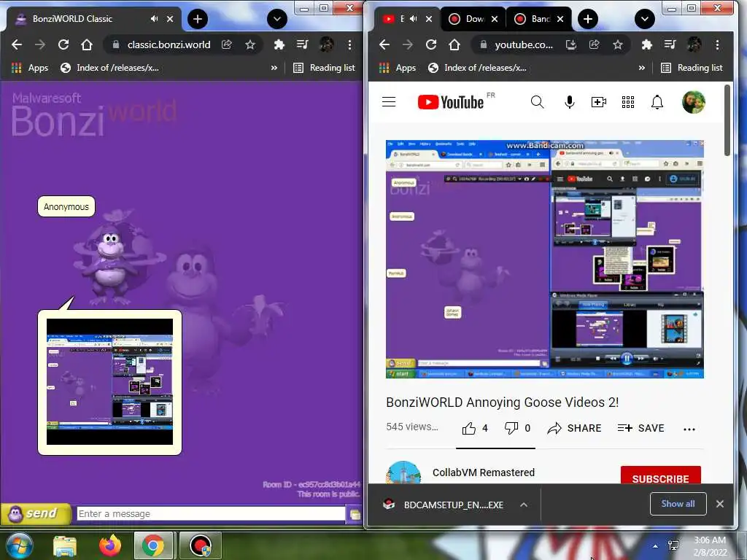Open YouTube search
The width and height of the screenshot is (747, 560).
538,102
